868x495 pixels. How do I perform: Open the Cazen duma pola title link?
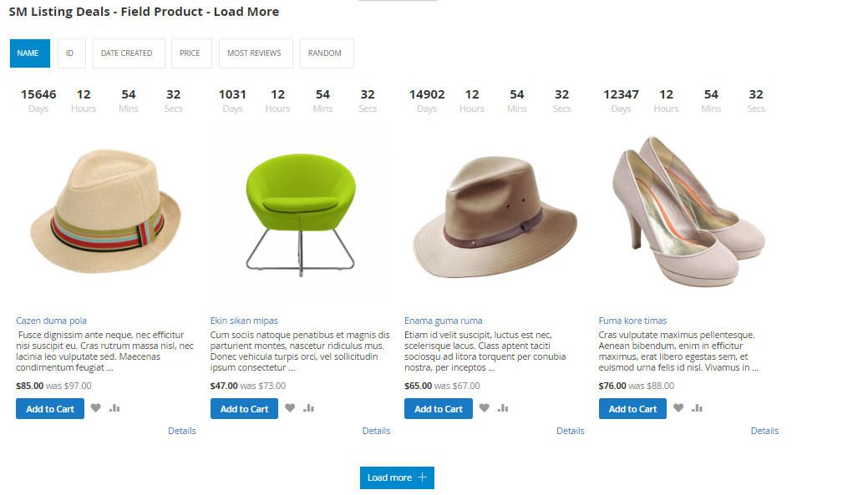coord(51,321)
